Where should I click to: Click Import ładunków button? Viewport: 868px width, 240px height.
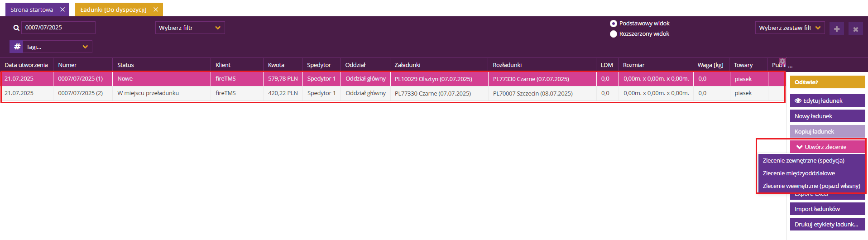pyautogui.click(x=828, y=209)
